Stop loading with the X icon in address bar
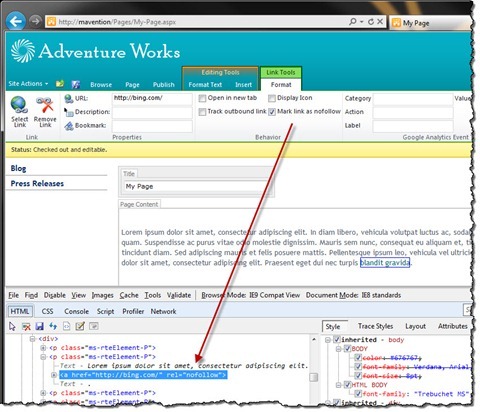 380,22
